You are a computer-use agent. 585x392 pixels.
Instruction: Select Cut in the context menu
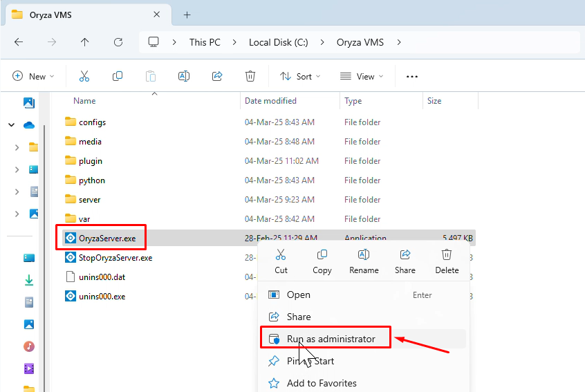tap(281, 261)
